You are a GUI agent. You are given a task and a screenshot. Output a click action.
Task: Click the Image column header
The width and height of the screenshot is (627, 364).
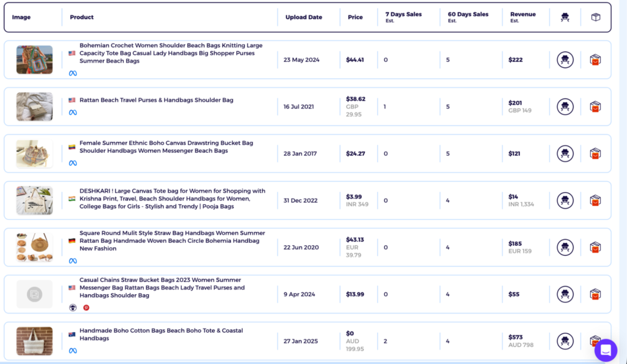[21, 17]
